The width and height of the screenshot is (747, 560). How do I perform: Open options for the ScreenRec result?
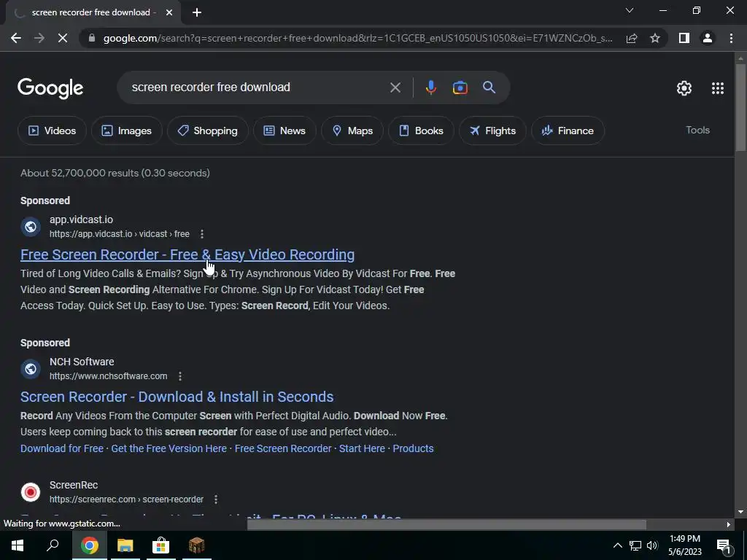point(216,499)
